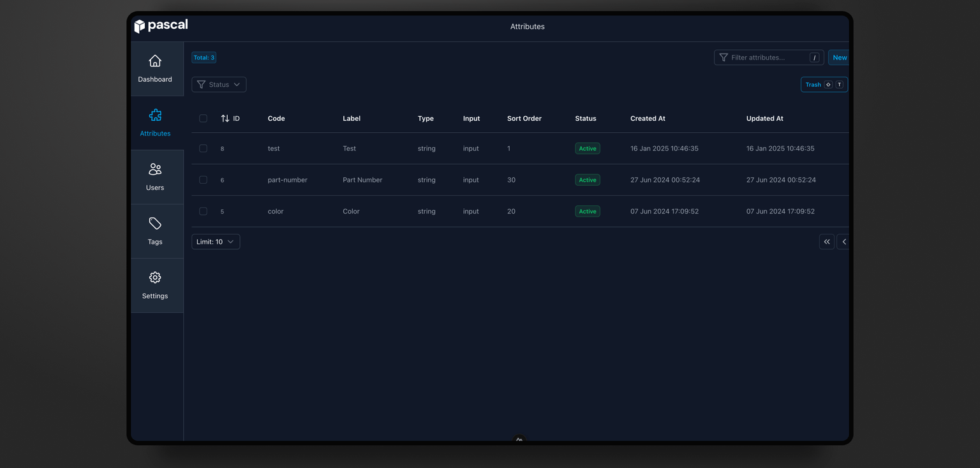Check the box for the test row
980x468 pixels.
pyautogui.click(x=203, y=149)
